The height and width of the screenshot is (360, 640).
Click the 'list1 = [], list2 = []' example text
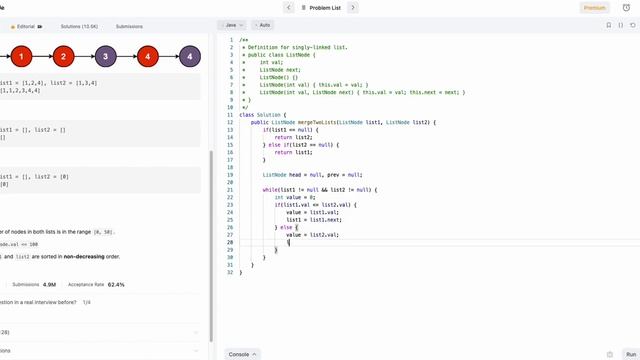(x=33, y=130)
